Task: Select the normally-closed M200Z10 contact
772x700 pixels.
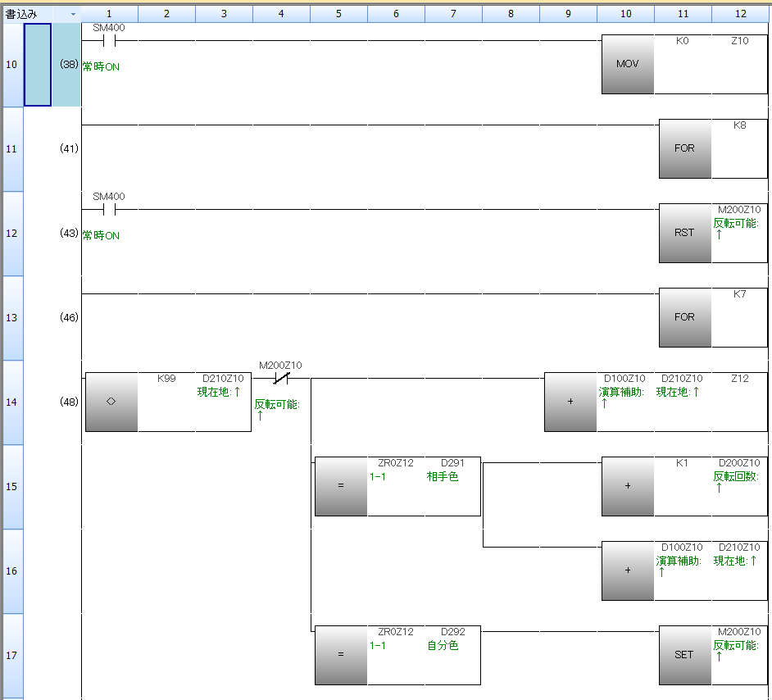Action: pos(281,379)
